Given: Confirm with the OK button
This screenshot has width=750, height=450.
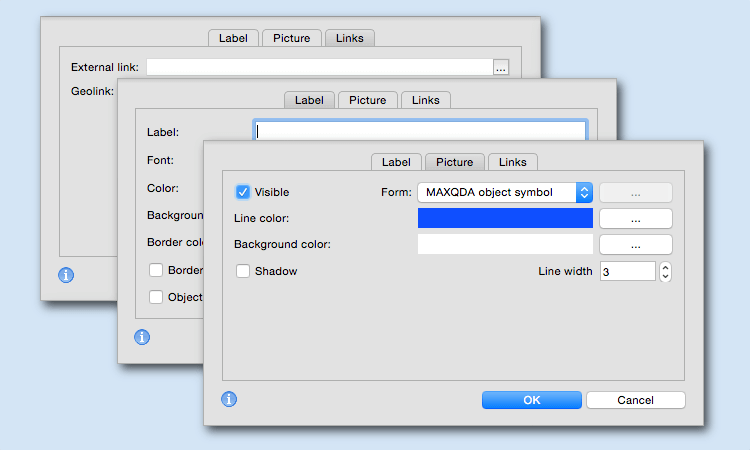Looking at the screenshot, I should [531, 400].
